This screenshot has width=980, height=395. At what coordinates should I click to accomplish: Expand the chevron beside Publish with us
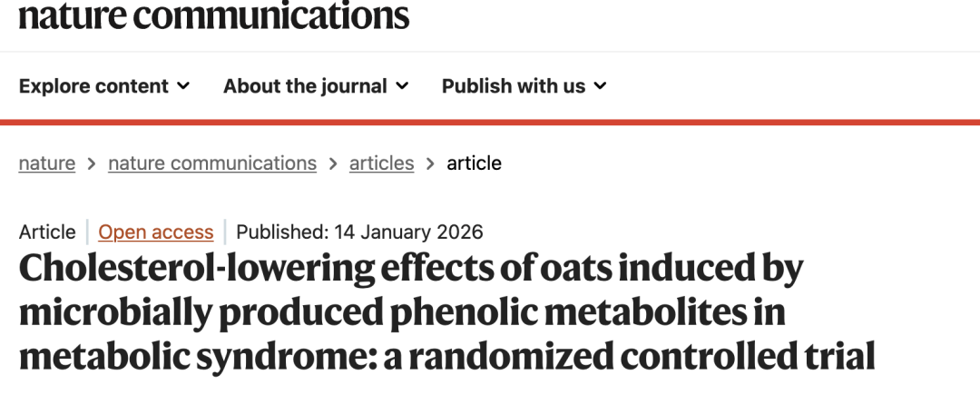tap(600, 86)
